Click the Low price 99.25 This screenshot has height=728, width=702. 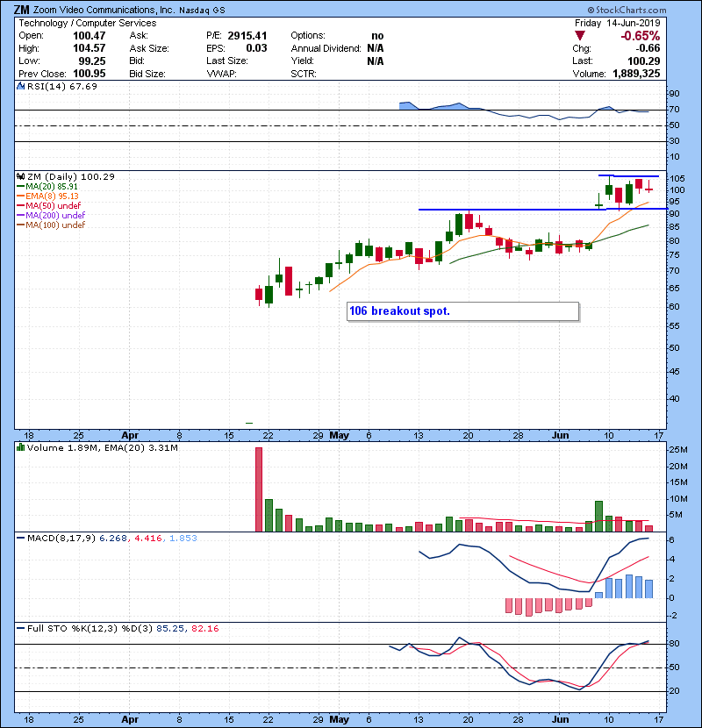92,61
